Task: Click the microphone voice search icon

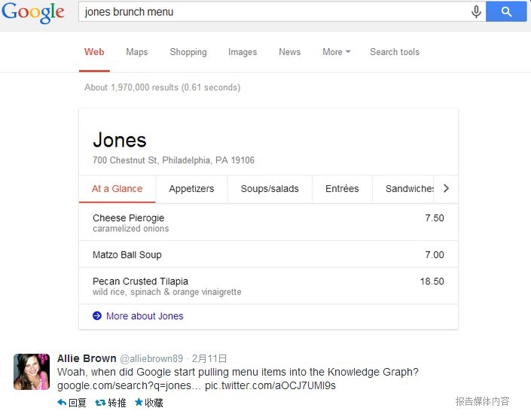Action: (476, 12)
